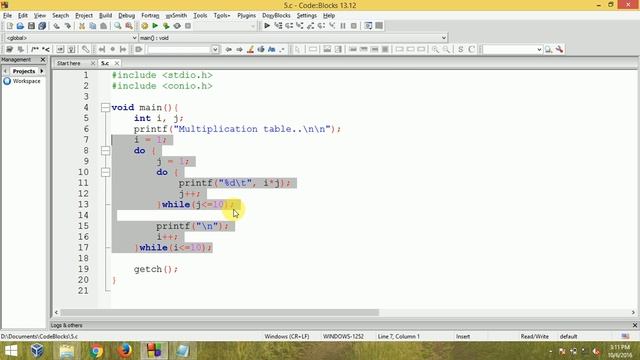The image size is (640, 360).
Task: Close the S.c editor tab
Action: [x=117, y=63]
